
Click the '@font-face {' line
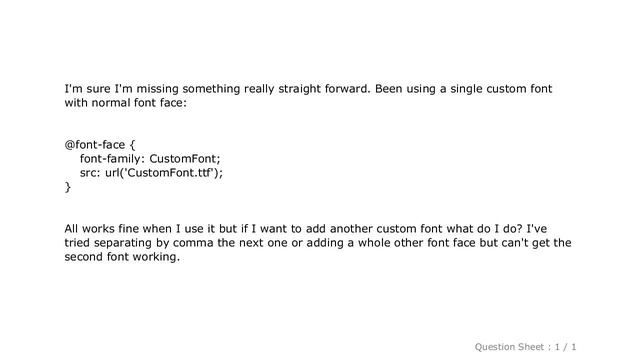coord(100,145)
